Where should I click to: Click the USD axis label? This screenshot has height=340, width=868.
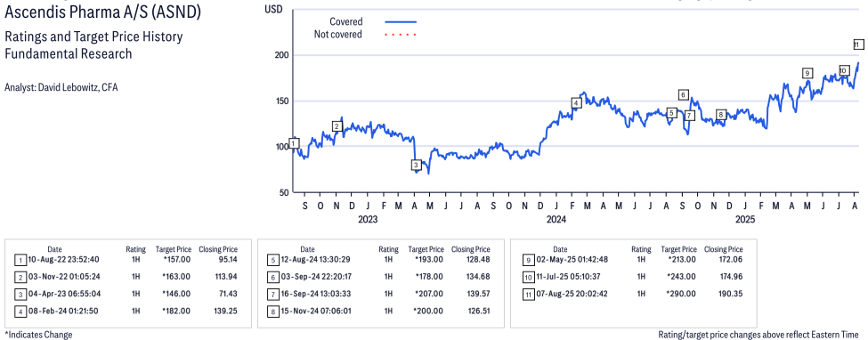point(273,10)
